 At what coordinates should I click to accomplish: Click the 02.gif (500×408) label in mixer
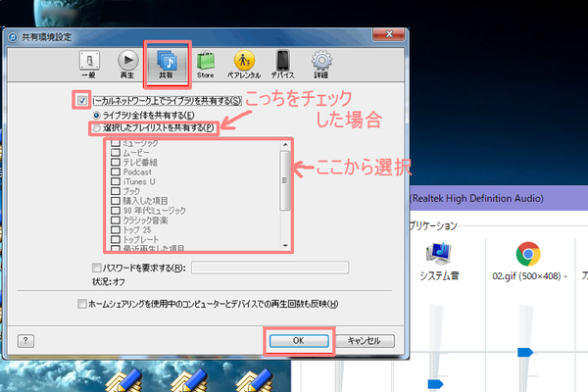coord(529,276)
